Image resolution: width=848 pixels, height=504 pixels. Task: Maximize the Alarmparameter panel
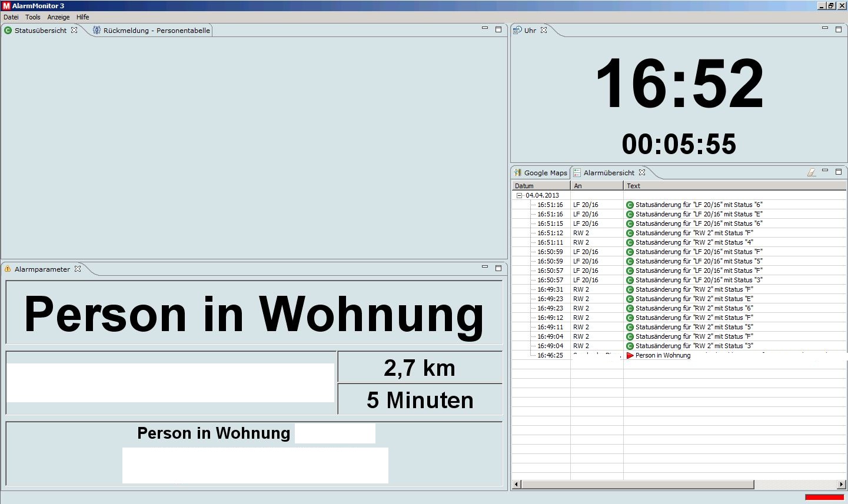[x=498, y=268]
